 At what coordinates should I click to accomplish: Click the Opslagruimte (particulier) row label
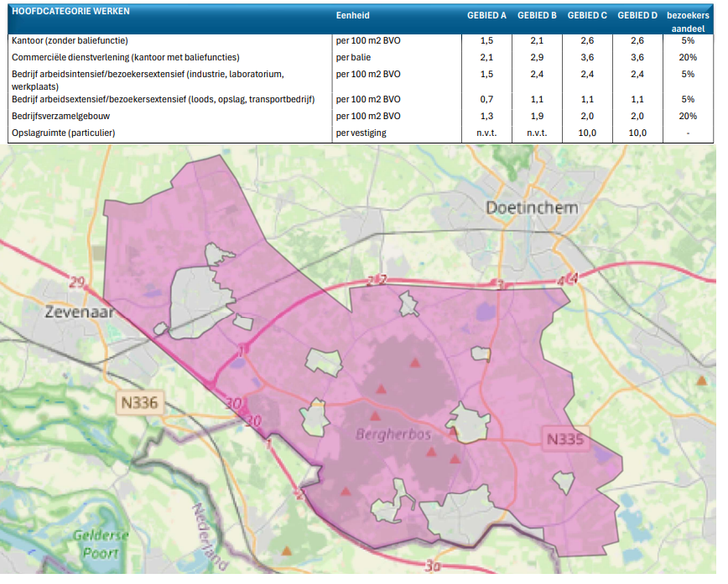coord(63,133)
